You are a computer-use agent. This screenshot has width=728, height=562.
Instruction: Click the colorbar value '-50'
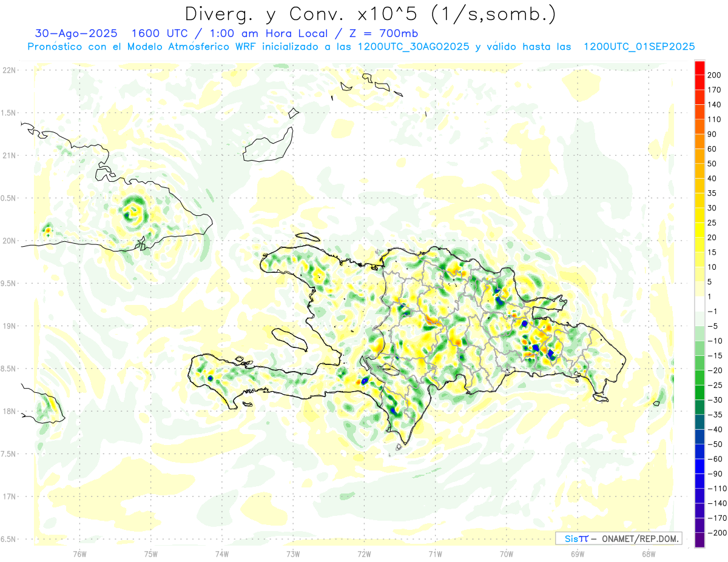pos(715,444)
